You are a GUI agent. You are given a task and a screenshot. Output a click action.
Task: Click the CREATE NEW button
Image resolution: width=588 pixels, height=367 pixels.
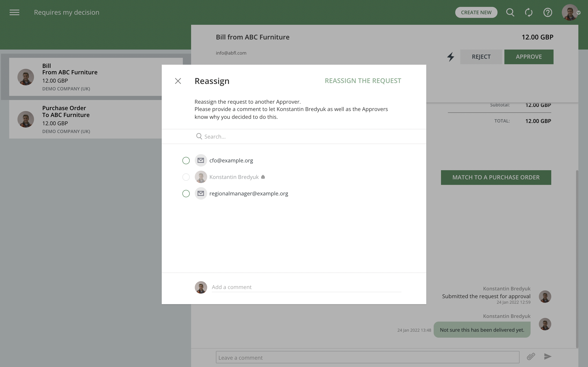pos(476,12)
